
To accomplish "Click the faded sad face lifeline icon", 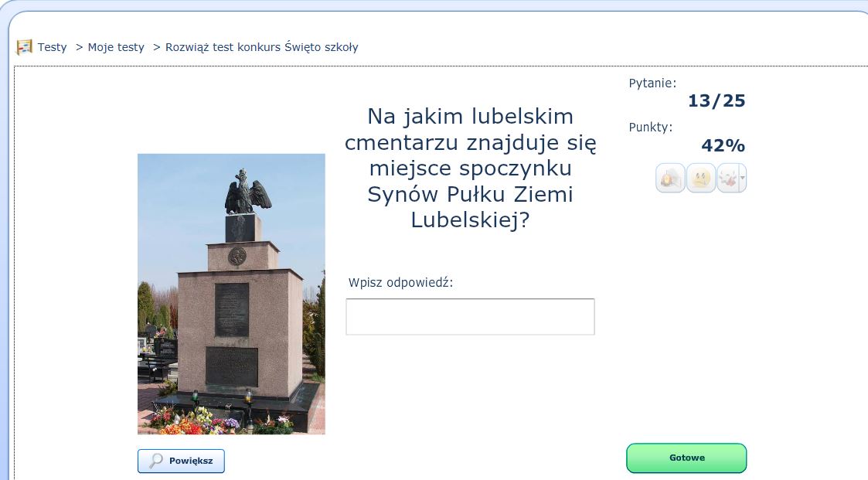I will pos(701,179).
